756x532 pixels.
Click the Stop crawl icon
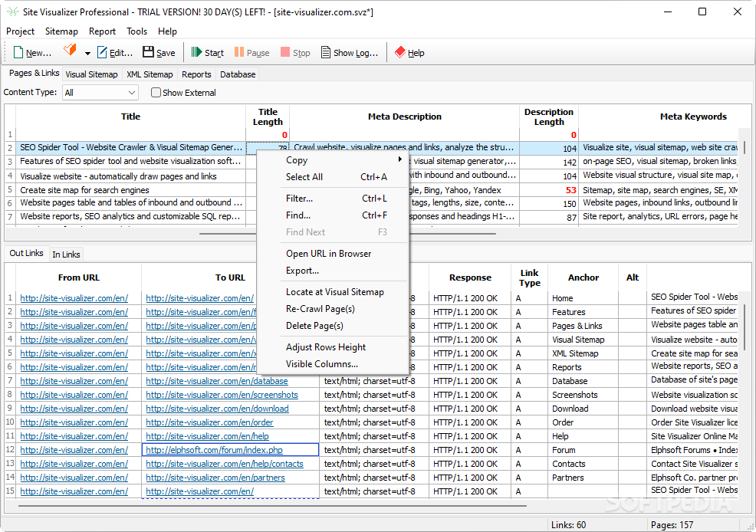pos(285,52)
